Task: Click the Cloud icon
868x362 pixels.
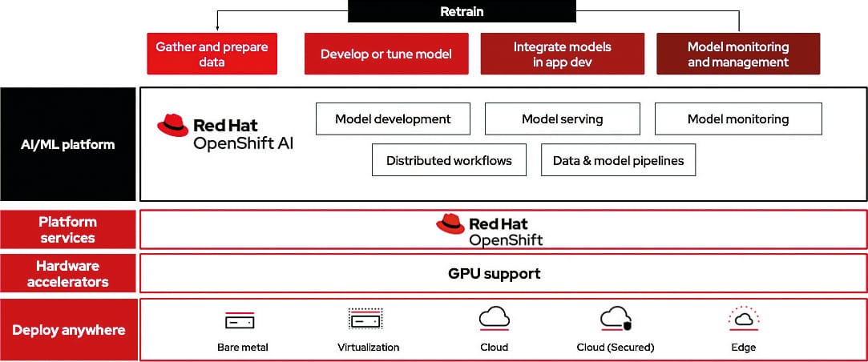Action: 495,319
